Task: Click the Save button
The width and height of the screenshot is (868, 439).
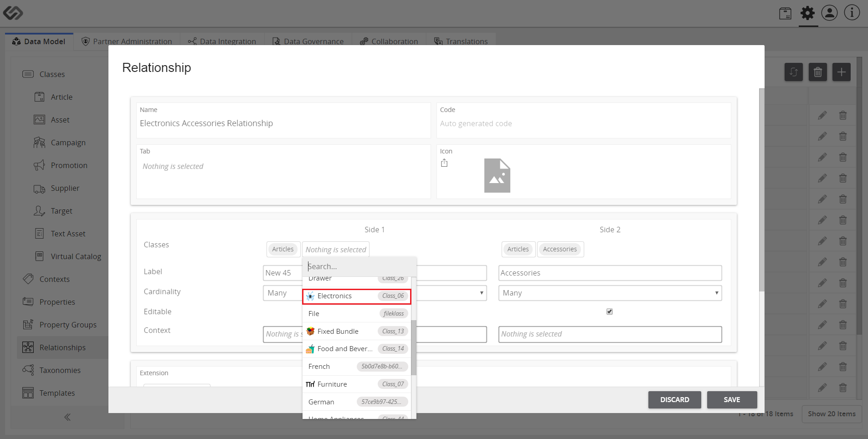Action: (x=732, y=400)
